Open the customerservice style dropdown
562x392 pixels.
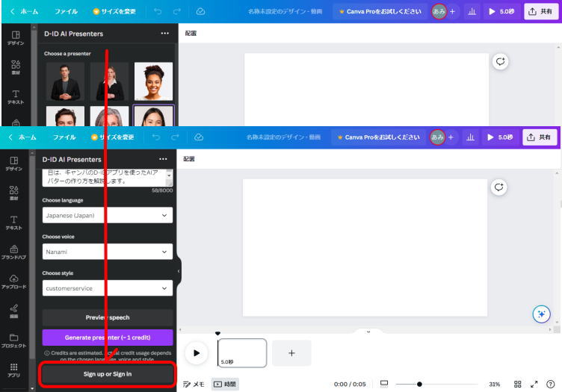[x=108, y=287]
